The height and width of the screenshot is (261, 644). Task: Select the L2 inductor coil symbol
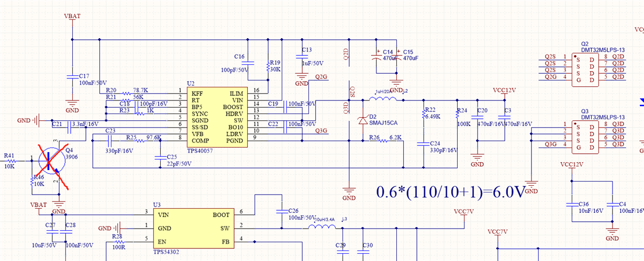[x=383, y=98]
